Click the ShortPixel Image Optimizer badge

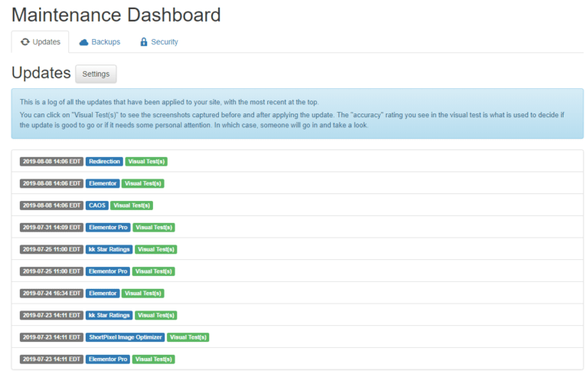[126, 337]
